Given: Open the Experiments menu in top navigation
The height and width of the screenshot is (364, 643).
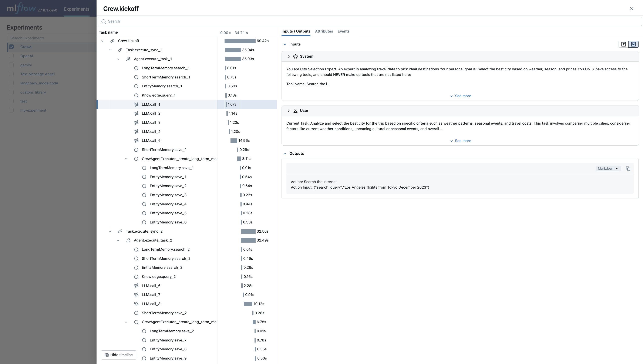Looking at the screenshot, I should (x=77, y=9).
